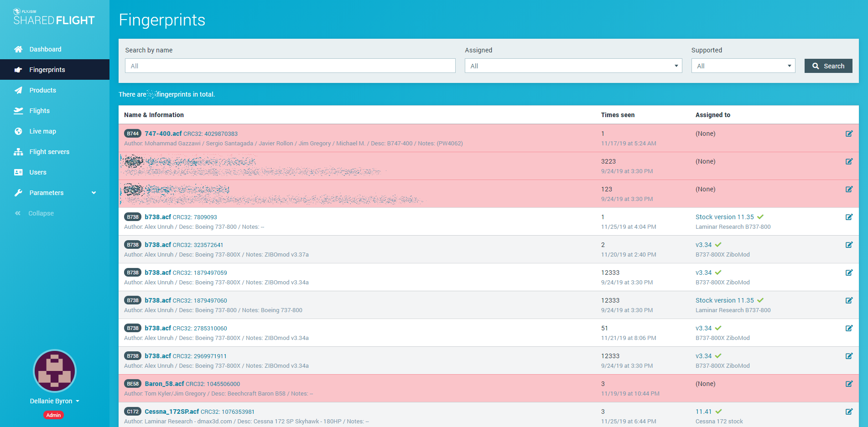The image size is (868, 427).
Task: Edit the 747-400.acf fingerprint row
Action: pyautogui.click(x=849, y=134)
